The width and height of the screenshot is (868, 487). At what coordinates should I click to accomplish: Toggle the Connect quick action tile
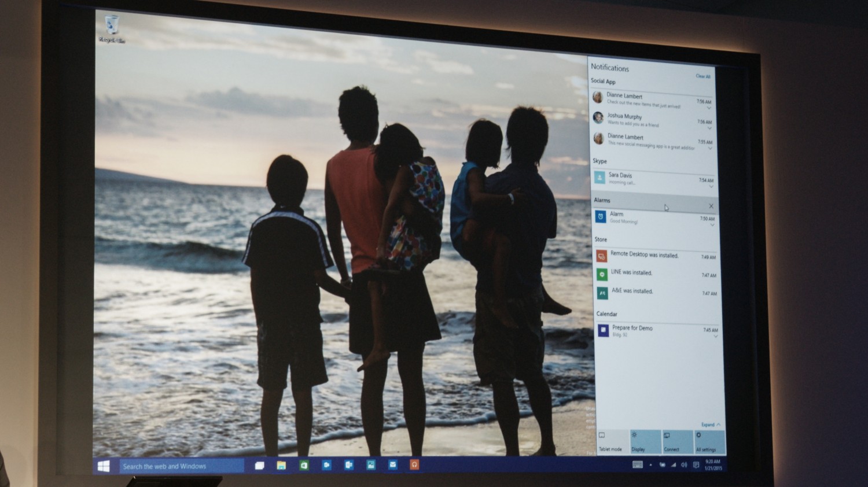(x=677, y=442)
